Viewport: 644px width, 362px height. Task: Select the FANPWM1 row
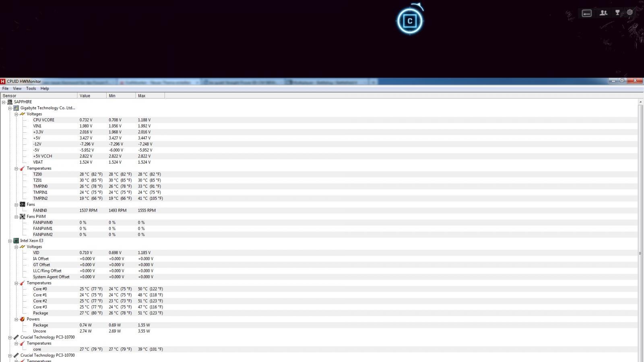[319, 228]
